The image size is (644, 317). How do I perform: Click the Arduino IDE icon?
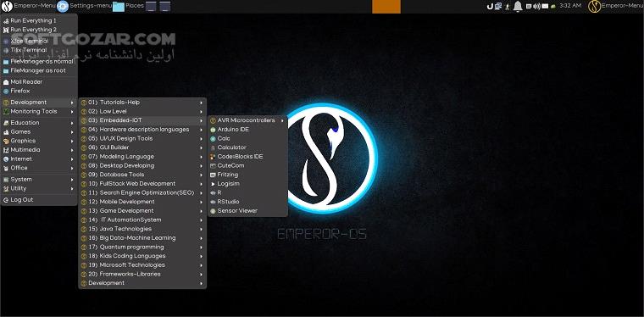click(x=213, y=130)
